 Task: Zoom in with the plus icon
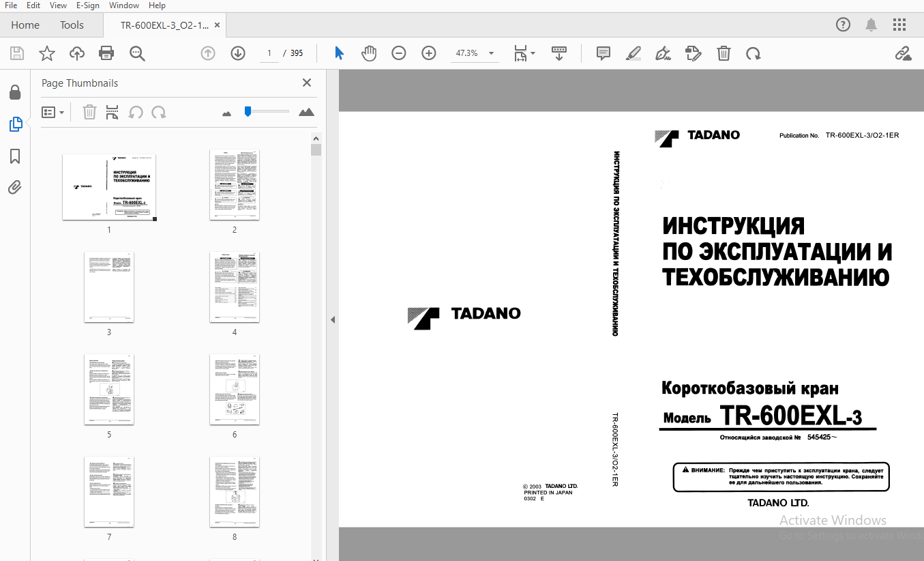pos(429,53)
